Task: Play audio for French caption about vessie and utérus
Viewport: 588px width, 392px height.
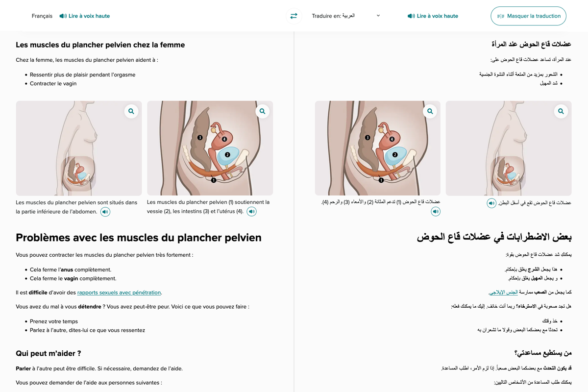Action: 251,212
